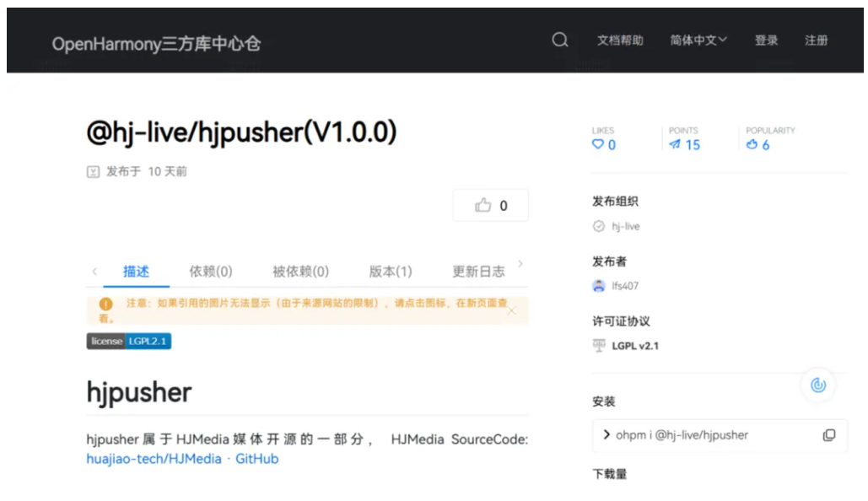Select the 描述 description tab
Screen dimensions: 868x501
136,272
